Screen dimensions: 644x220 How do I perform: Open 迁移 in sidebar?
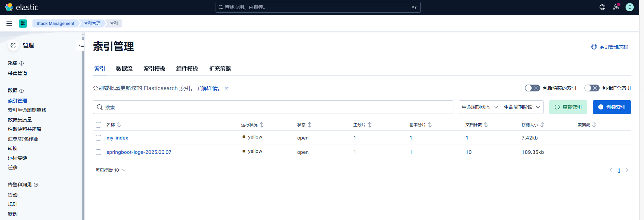tap(13, 168)
